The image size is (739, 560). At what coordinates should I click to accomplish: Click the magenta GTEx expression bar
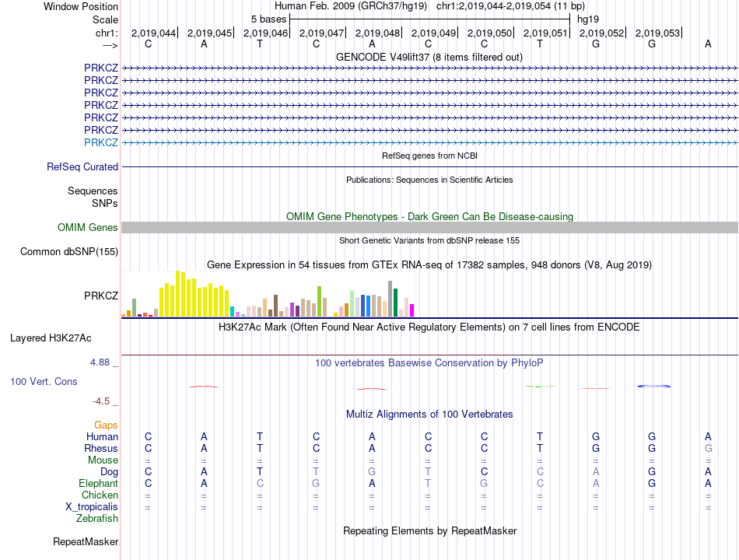pyautogui.click(x=412, y=310)
